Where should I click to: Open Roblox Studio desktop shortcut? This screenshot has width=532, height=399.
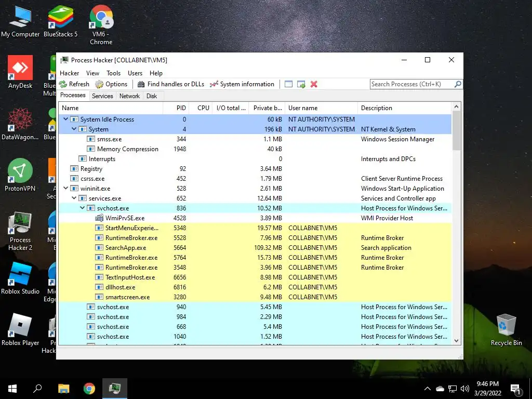(x=20, y=278)
